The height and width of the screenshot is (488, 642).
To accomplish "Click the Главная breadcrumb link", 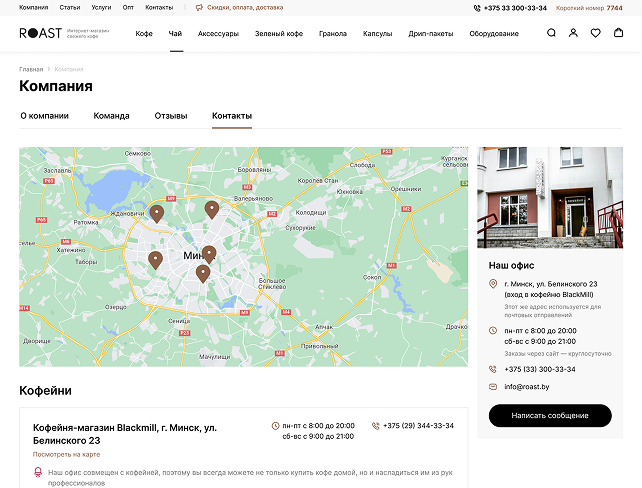I will click(31, 69).
